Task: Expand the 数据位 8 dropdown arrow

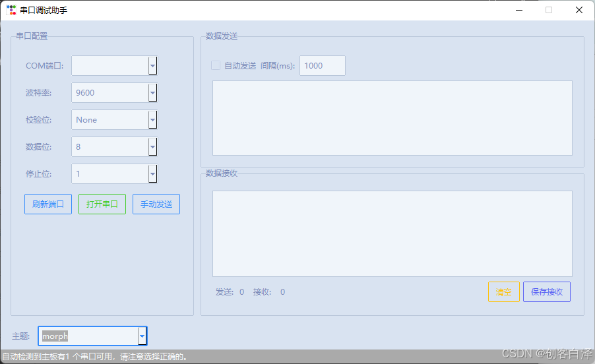Action: pos(152,147)
